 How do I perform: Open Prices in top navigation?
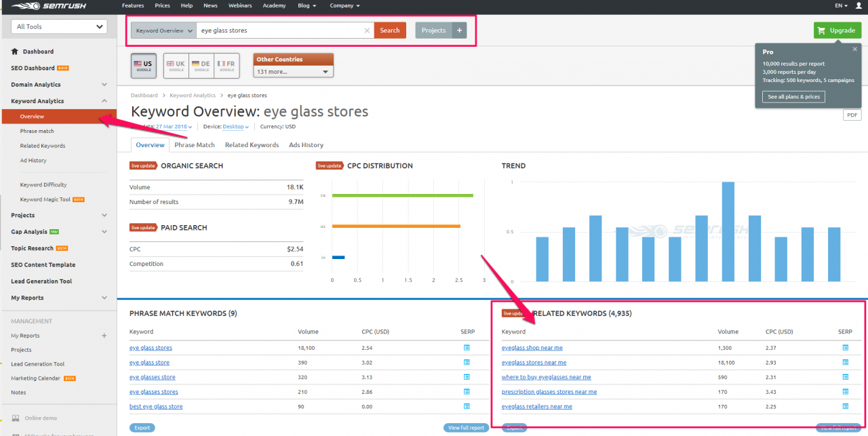click(162, 5)
